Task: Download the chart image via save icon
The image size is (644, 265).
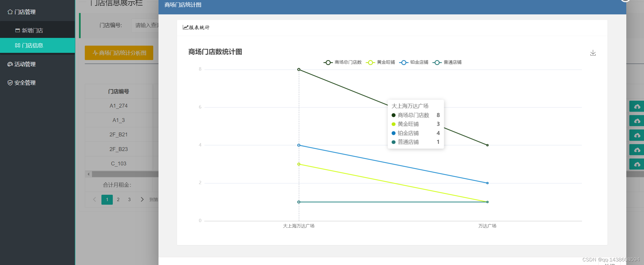Action: pyautogui.click(x=593, y=53)
